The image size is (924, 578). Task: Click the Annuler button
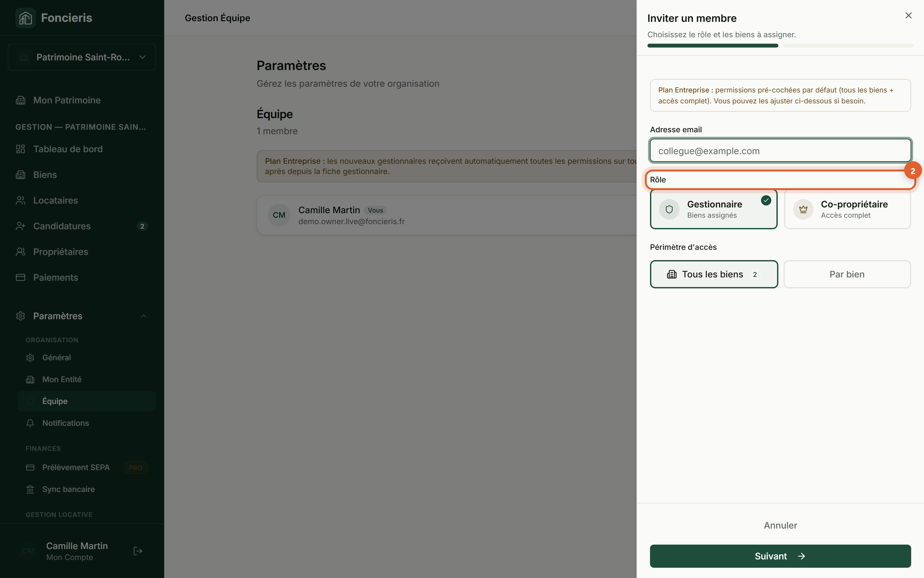click(780, 525)
